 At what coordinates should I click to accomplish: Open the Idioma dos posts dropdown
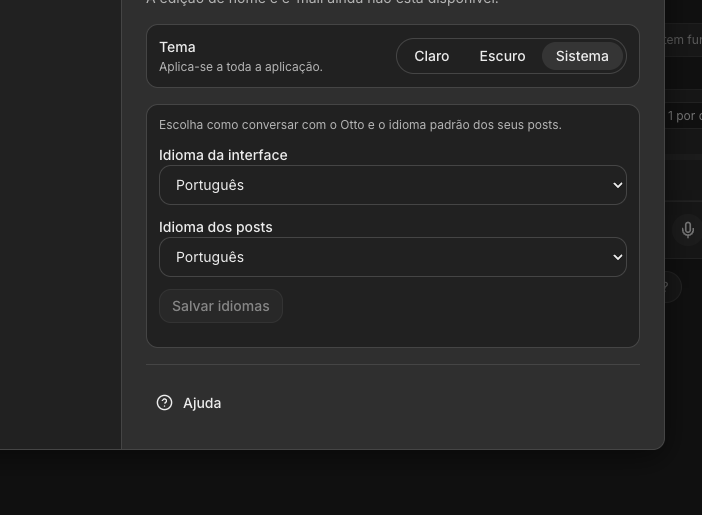(x=393, y=257)
